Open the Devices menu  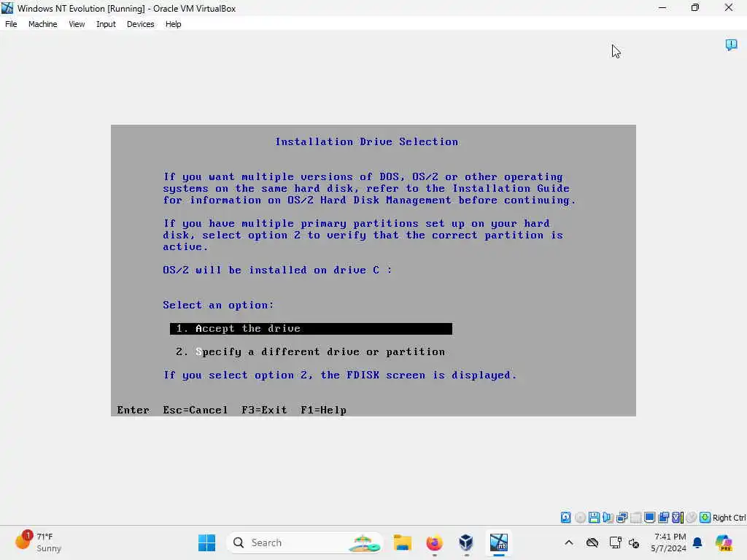coord(140,24)
